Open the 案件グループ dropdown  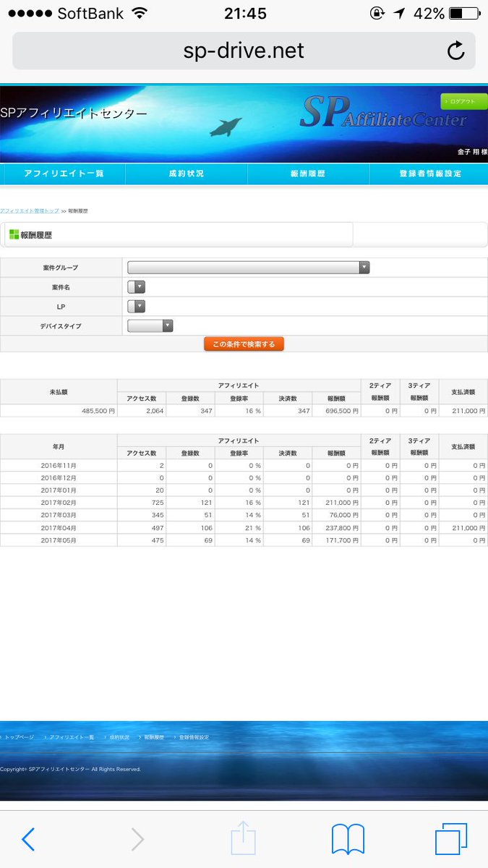tap(249, 268)
